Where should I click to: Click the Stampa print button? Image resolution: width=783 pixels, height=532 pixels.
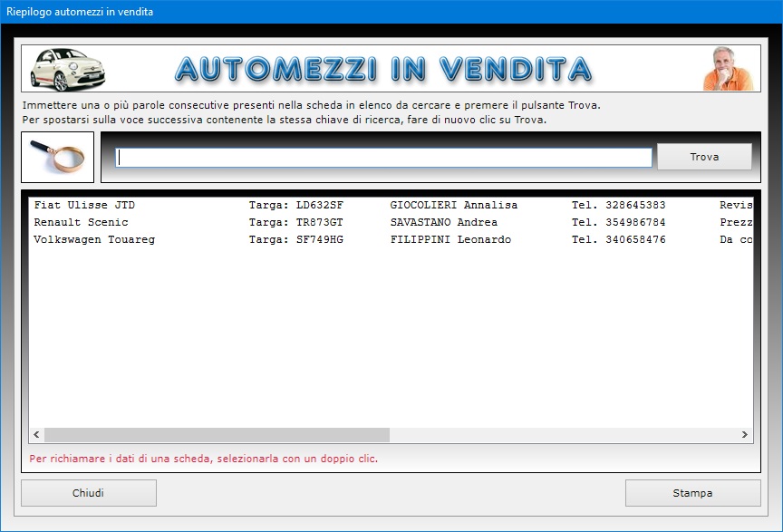tap(692, 493)
